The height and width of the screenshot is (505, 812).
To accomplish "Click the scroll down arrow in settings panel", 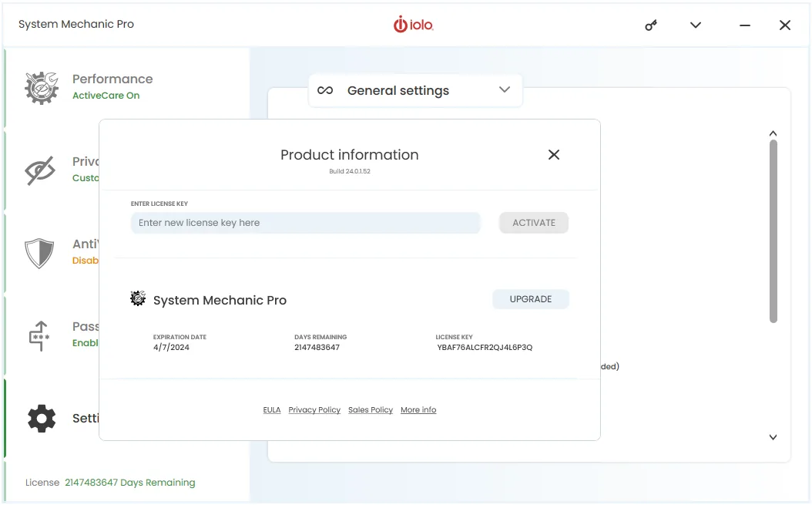I will (x=773, y=437).
